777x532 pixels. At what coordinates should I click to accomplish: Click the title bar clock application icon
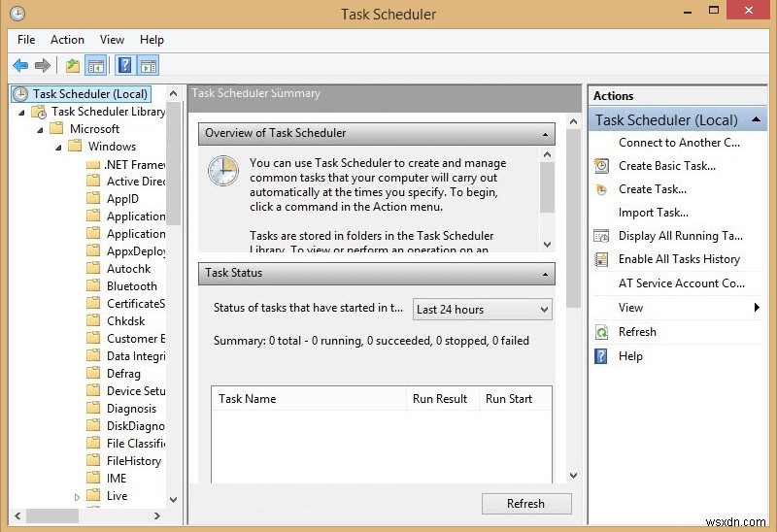tap(17, 14)
